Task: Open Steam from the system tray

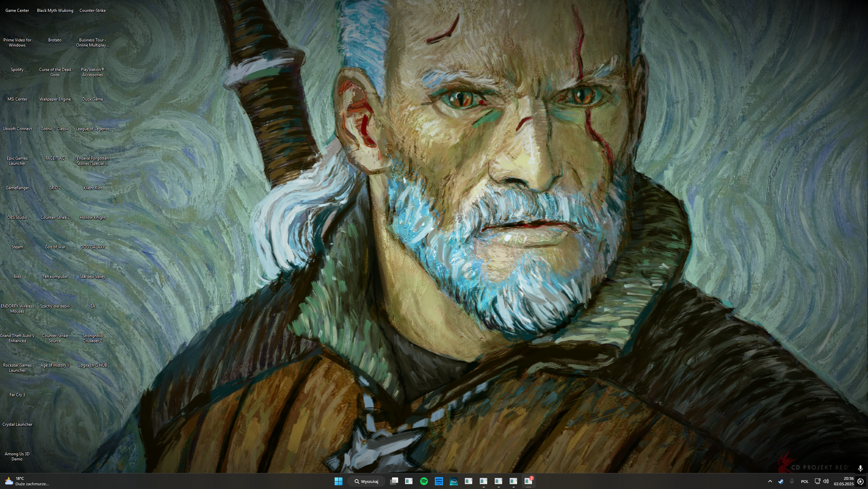Action: [x=781, y=481]
